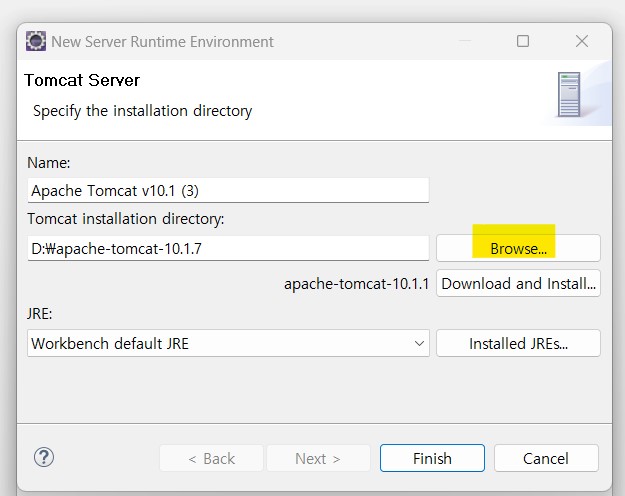Click the New Server Runtime Environment title text
This screenshot has height=496, width=625.
pos(163,42)
